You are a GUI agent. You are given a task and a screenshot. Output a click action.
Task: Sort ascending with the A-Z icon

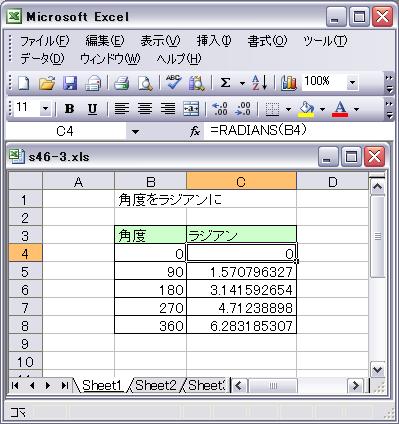coord(260,83)
